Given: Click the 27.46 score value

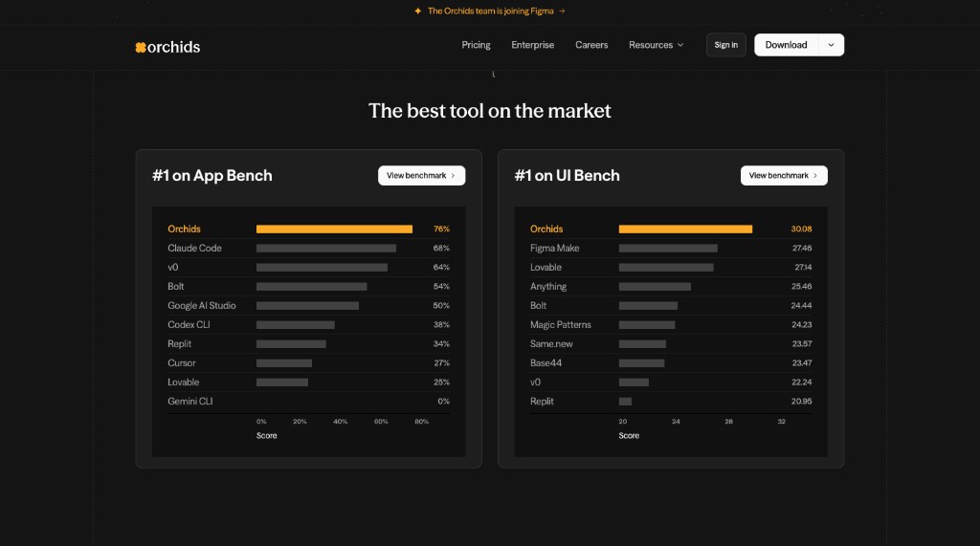Looking at the screenshot, I should (802, 248).
